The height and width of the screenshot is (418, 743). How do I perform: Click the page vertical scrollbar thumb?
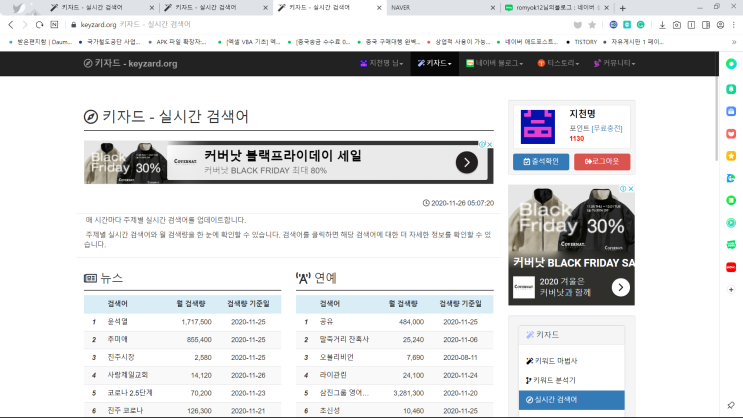716,118
